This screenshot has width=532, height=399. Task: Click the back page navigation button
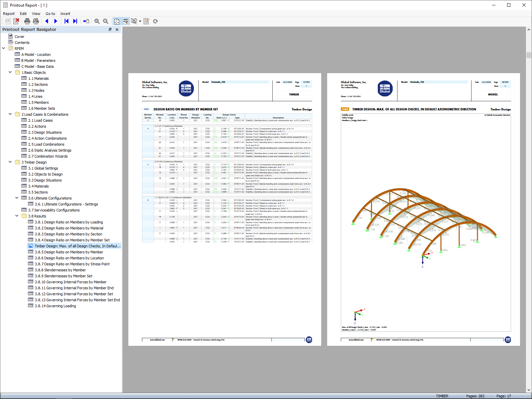(47, 21)
